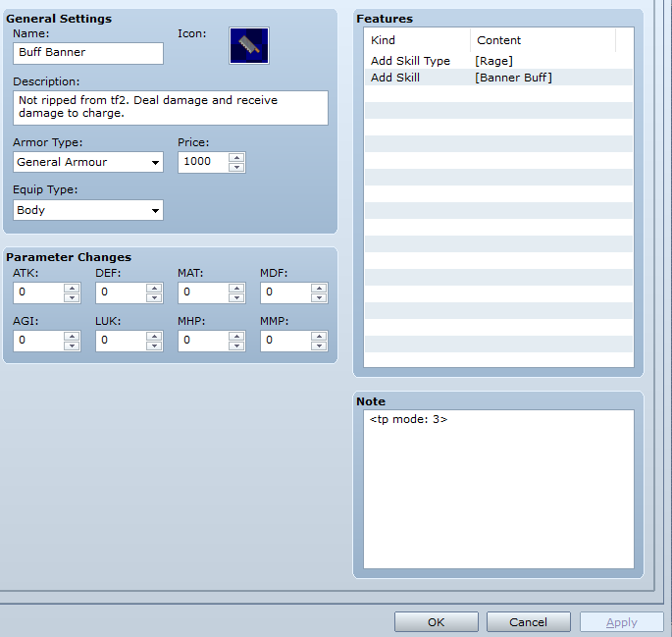Increase the ATK parameter value
Screen dimensions: 672x637
tap(72, 288)
